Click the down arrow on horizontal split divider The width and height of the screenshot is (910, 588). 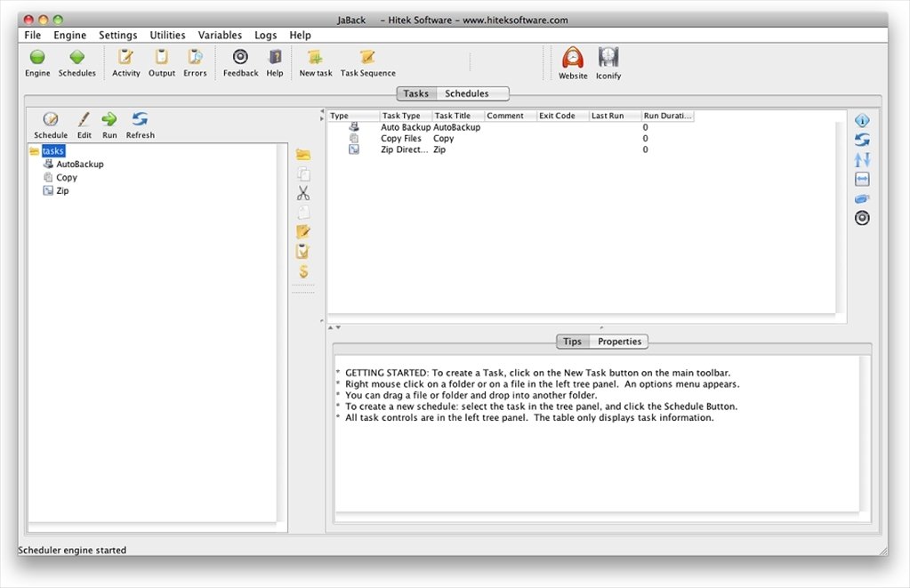tap(338, 327)
